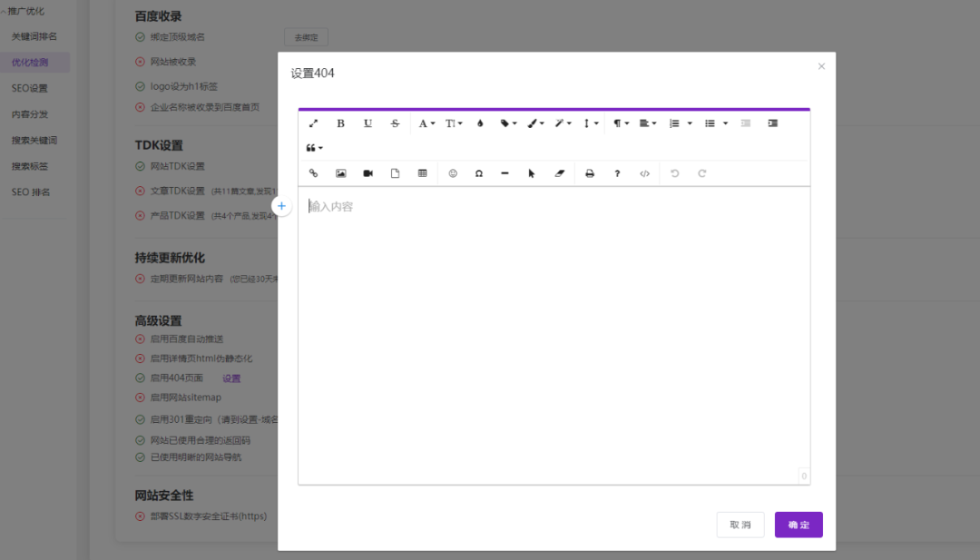Apply underline formatting

(367, 123)
